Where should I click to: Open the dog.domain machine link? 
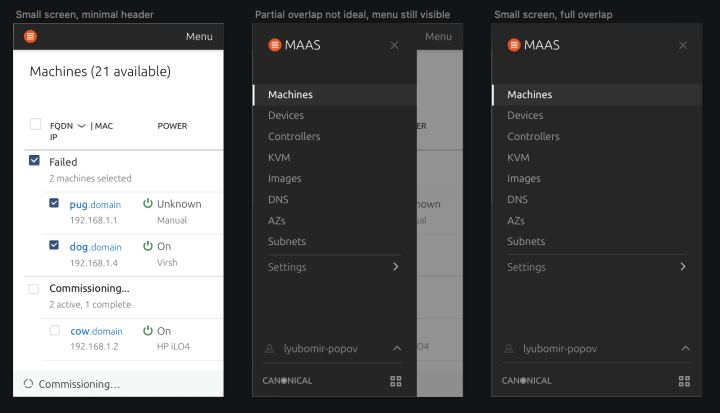96,247
